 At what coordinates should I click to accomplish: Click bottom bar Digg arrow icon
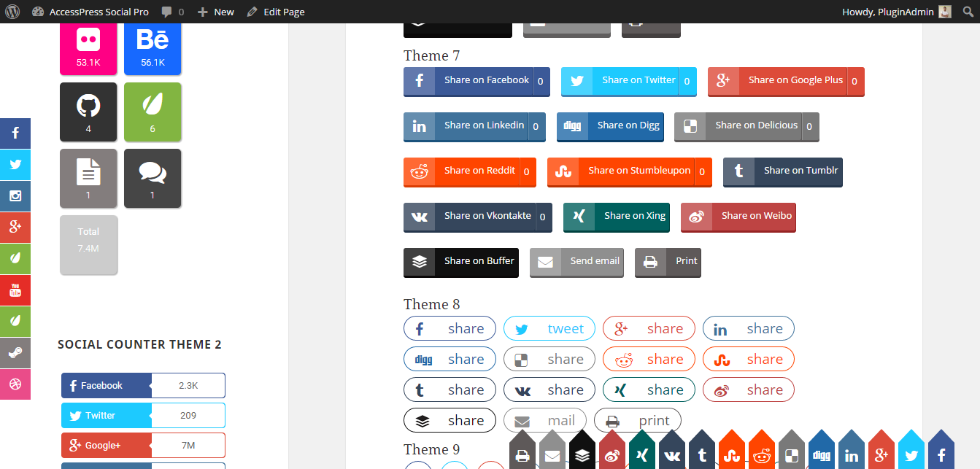[x=822, y=451]
